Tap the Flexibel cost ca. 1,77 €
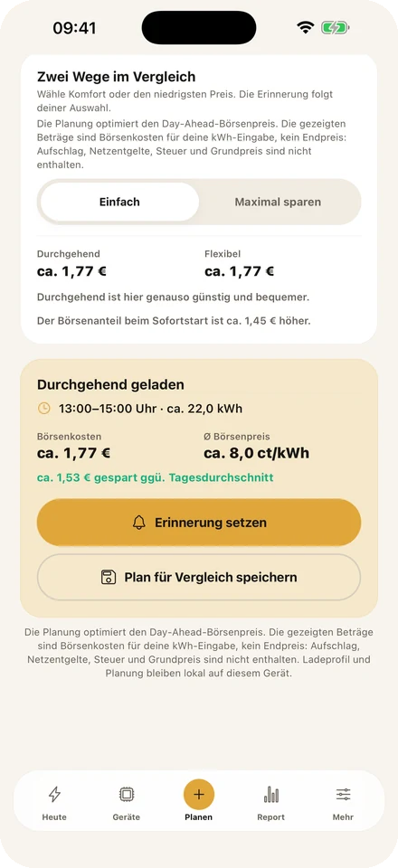 tap(239, 271)
